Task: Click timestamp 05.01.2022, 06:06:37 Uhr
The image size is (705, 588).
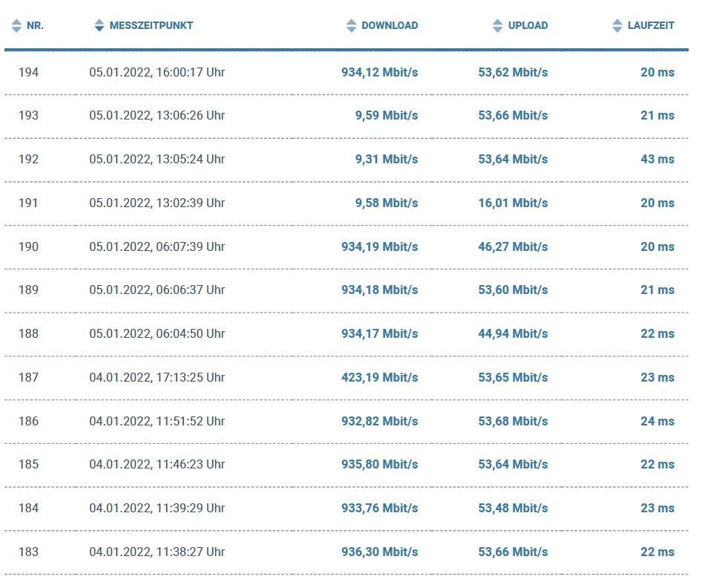Action: click(157, 290)
